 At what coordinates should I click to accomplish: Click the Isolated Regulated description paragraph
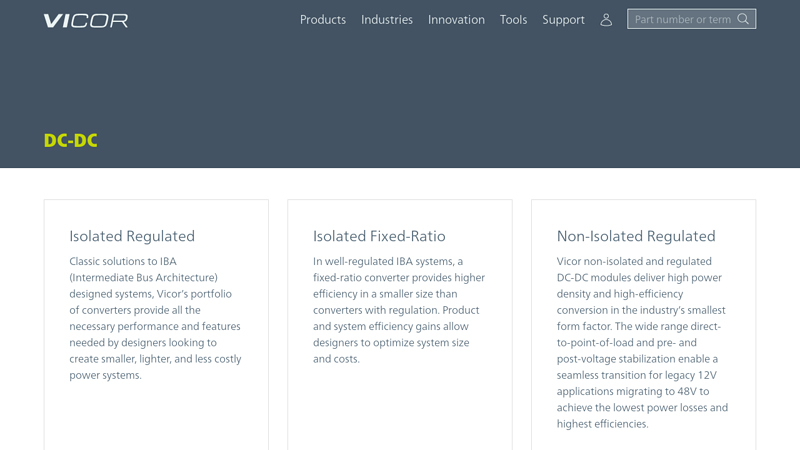click(155, 318)
